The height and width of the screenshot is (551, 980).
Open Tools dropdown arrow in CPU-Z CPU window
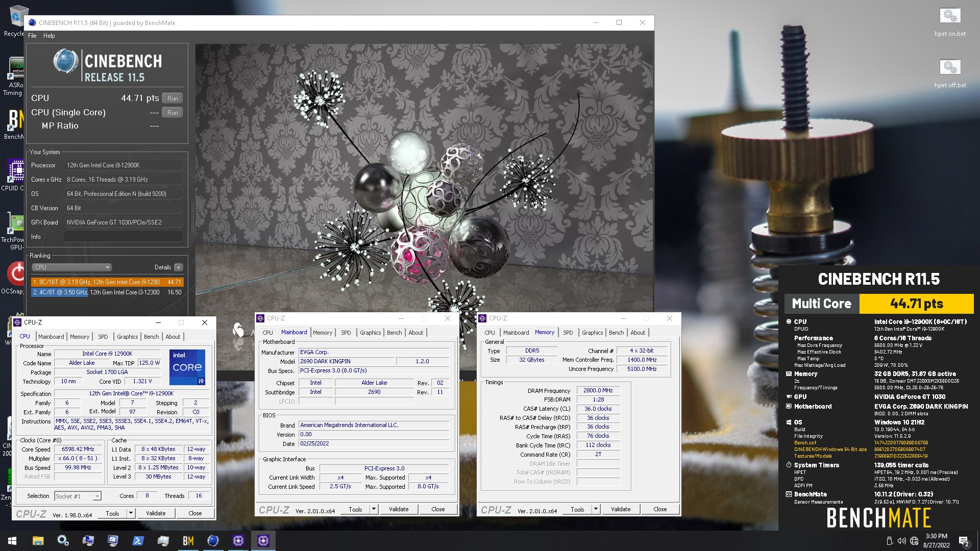pyautogui.click(x=131, y=513)
